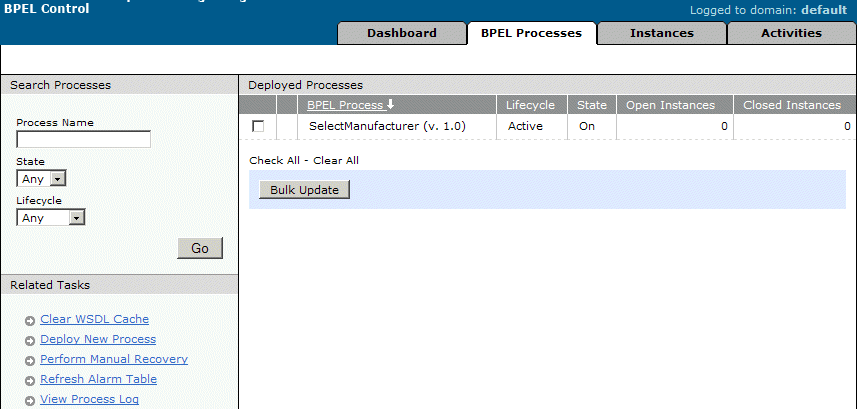Click the bullet icon beside Perform Manual Recovery
Image resolution: width=857 pixels, height=409 pixels.
[30, 361]
